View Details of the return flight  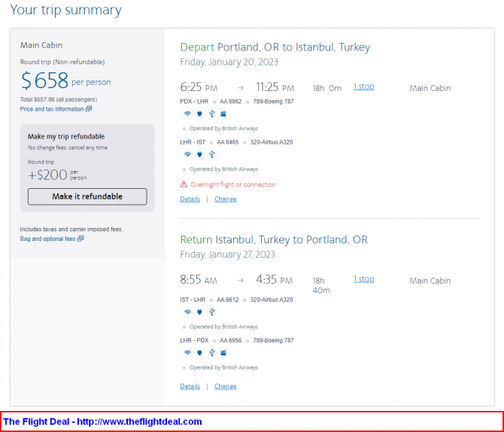(x=190, y=386)
